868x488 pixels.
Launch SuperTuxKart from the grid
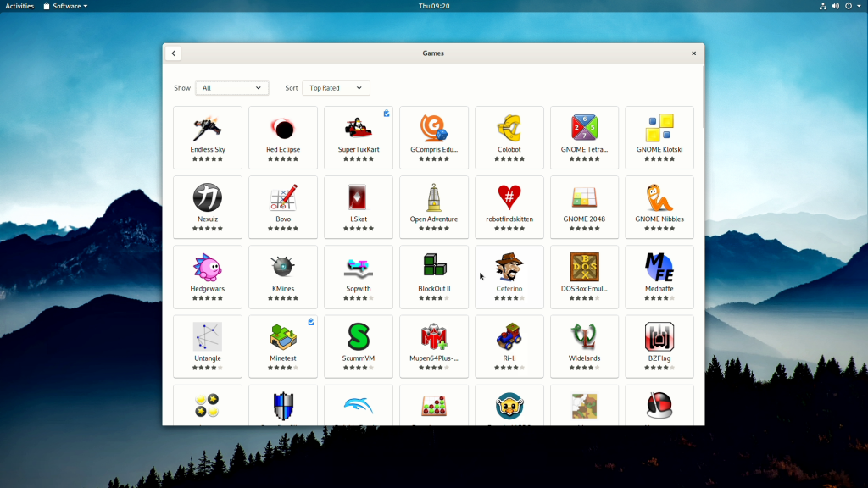click(358, 137)
